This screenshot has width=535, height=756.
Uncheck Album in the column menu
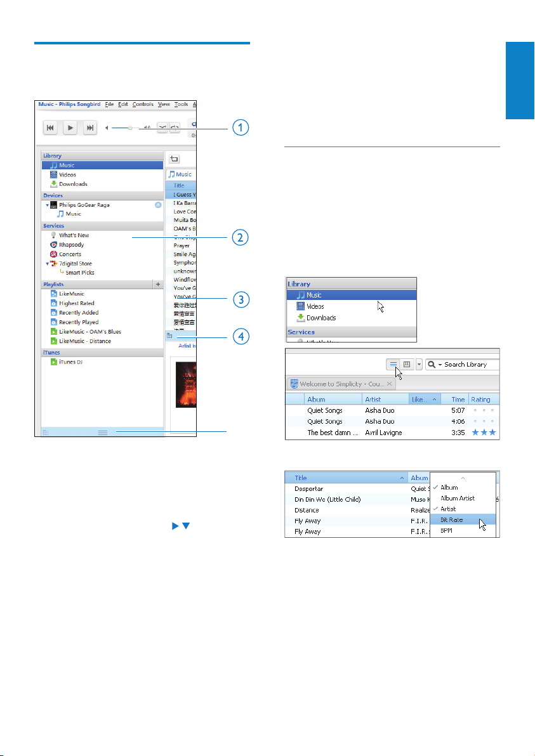[463, 488]
